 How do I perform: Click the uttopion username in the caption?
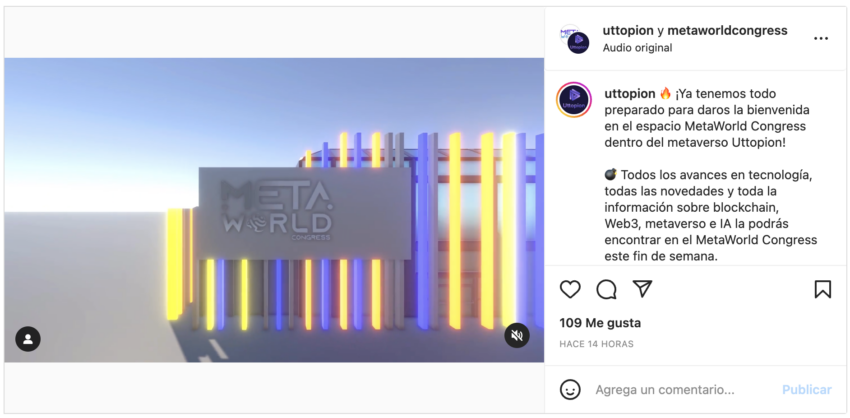[629, 94]
